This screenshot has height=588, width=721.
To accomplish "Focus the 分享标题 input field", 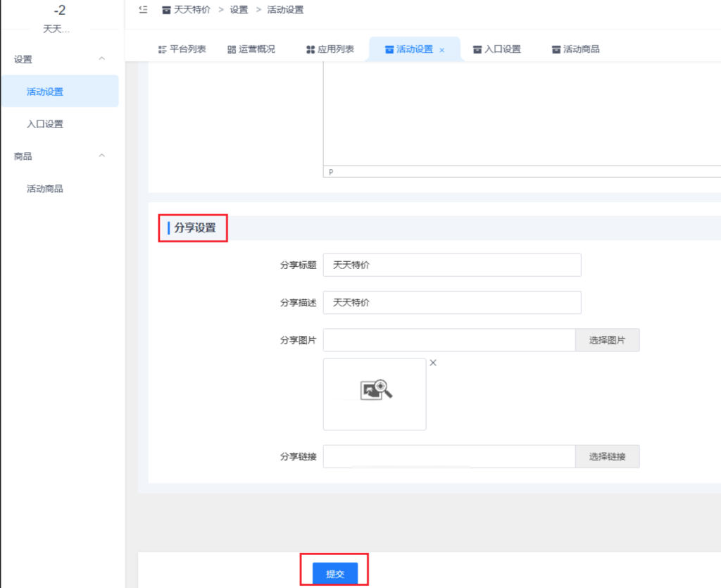I will point(451,265).
